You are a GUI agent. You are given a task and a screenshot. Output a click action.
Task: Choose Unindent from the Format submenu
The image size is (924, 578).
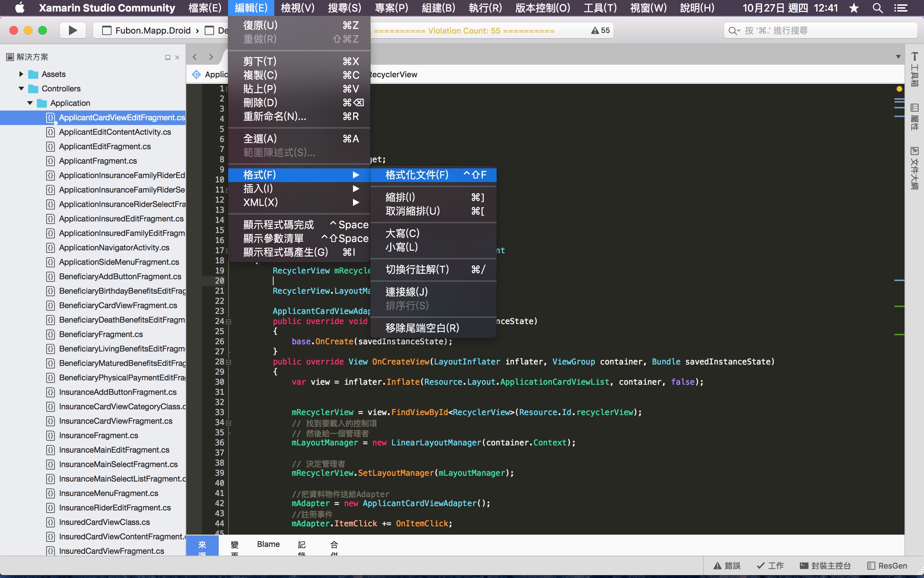click(x=433, y=211)
